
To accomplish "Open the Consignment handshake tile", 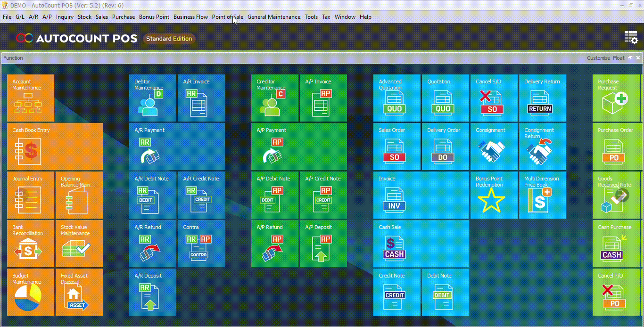I will coord(494,147).
